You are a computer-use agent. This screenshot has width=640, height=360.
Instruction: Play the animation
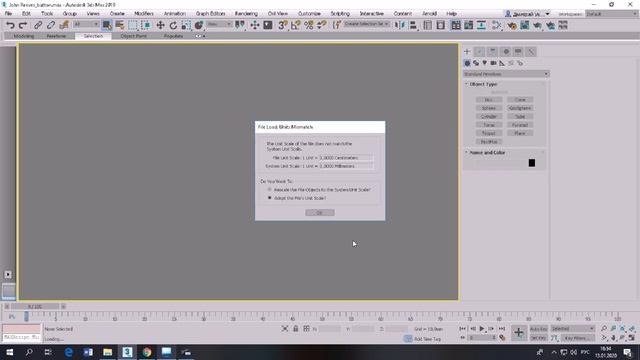[x=482, y=329]
